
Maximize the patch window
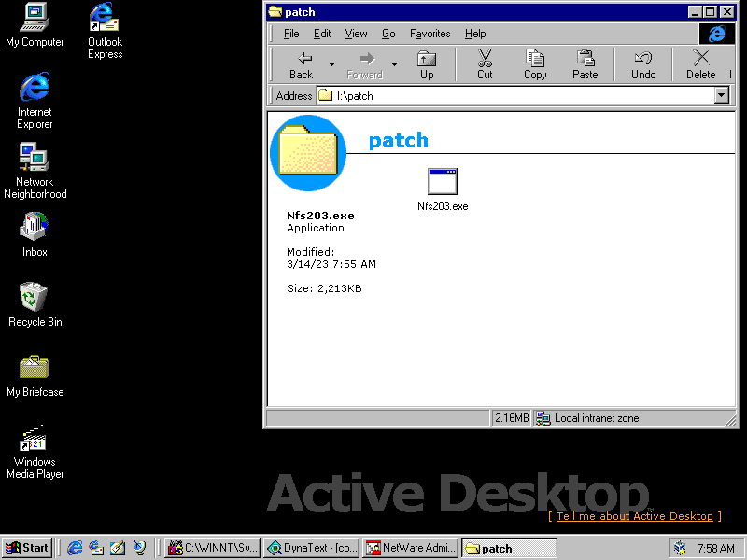[x=710, y=12]
